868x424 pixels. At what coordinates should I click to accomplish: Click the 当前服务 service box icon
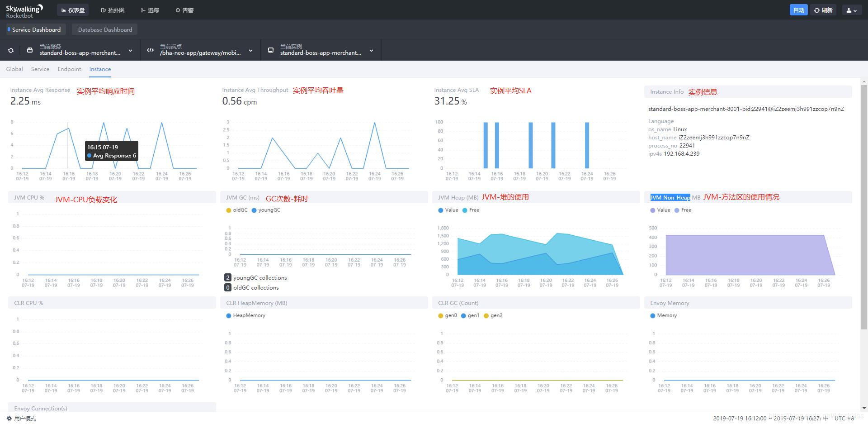tap(30, 50)
